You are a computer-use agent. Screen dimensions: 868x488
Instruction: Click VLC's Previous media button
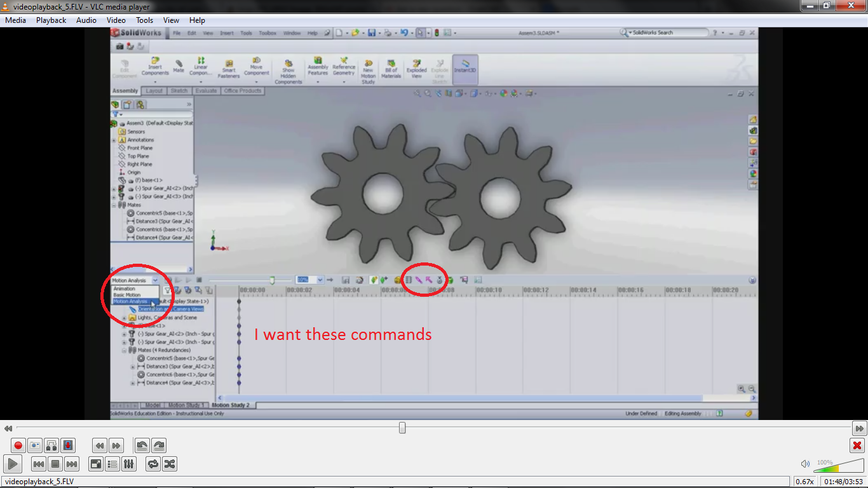point(38,464)
